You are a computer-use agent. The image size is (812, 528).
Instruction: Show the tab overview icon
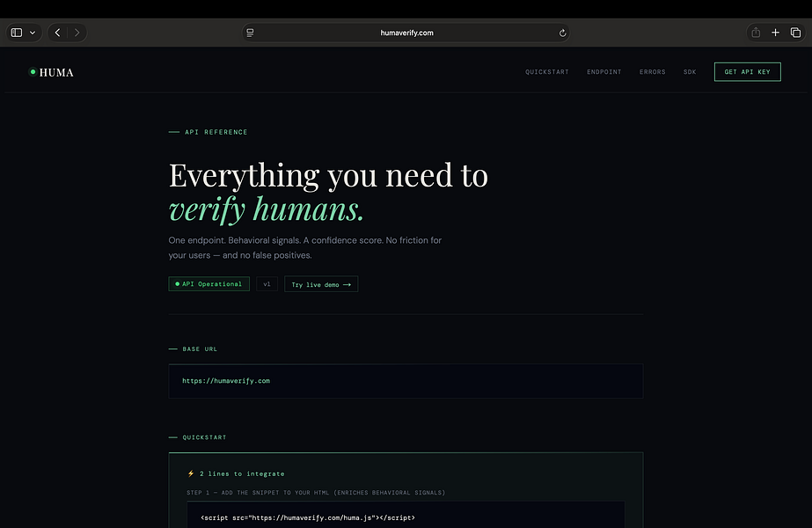pos(795,33)
